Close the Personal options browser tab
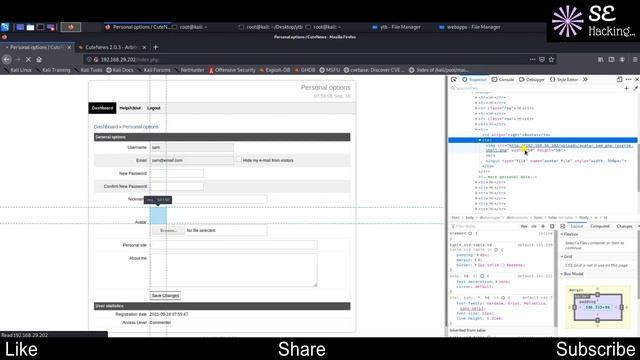This screenshot has width=640, height=360. click(x=69, y=47)
